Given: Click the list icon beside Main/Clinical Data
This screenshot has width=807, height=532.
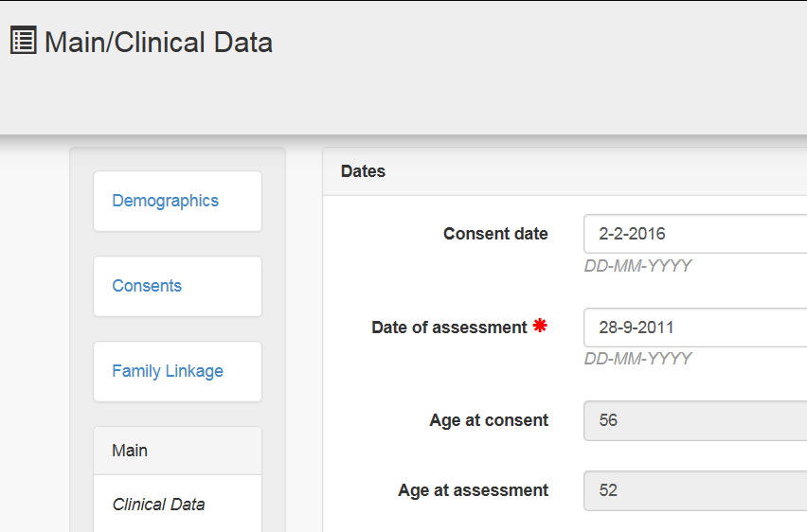Looking at the screenshot, I should (23, 40).
